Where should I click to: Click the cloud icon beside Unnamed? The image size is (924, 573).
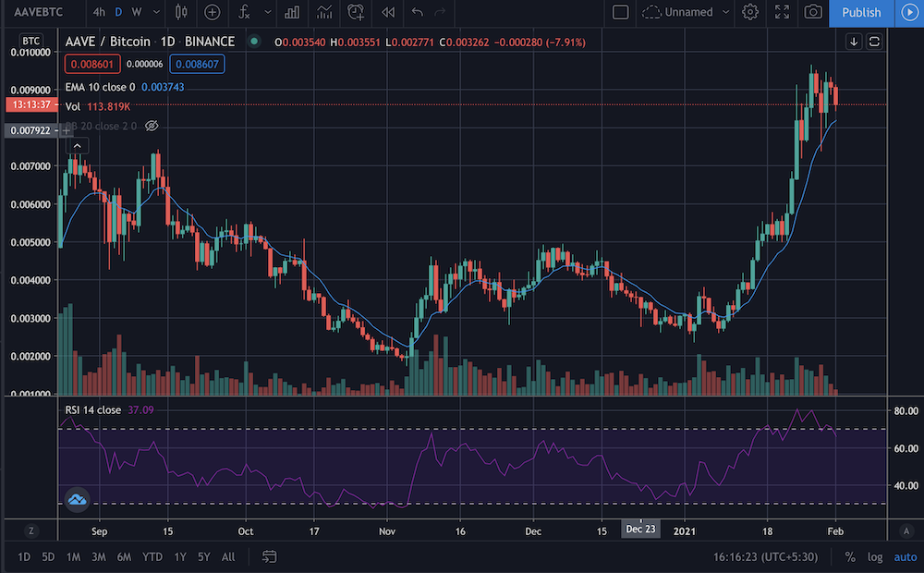click(651, 12)
